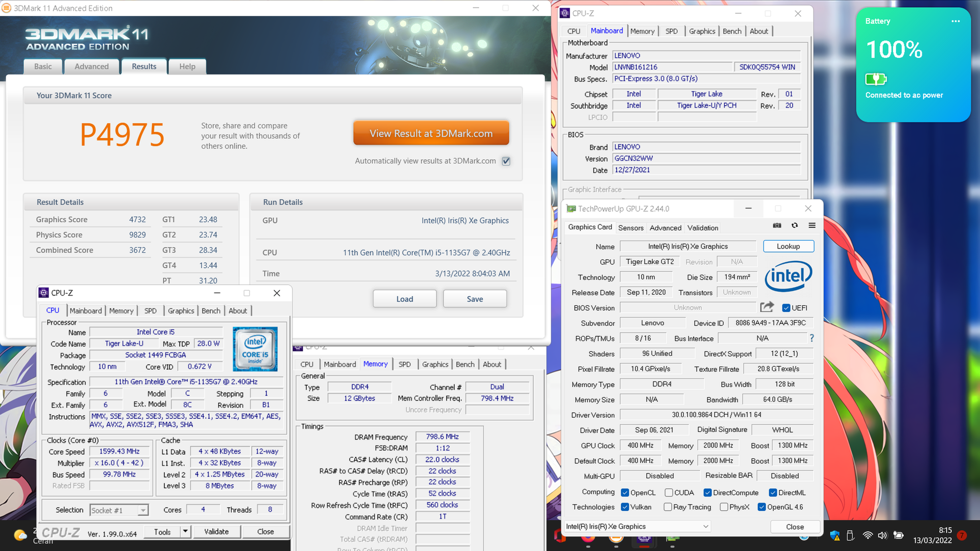Image resolution: width=980 pixels, height=551 pixels.
Task: Open the Validation tab in GPU-Z
Action: pyautogui.click(x=702, y=228)
